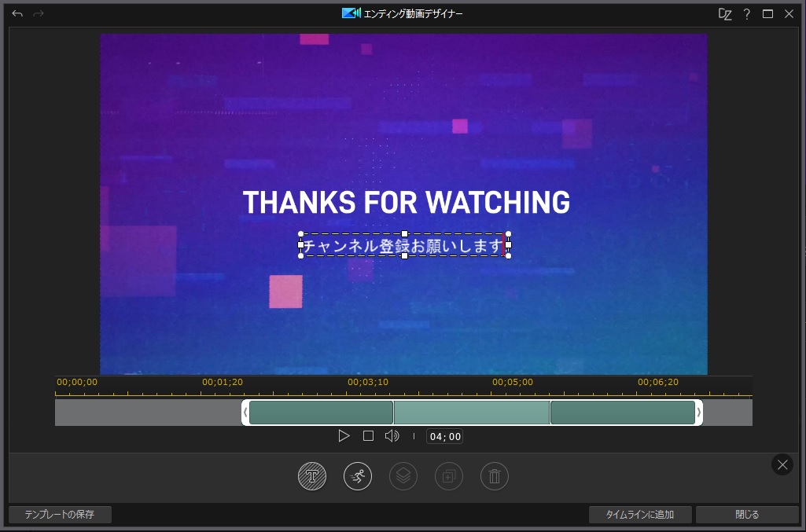This screenshot has width=806, height=532.
Task: Click the layers stack icon
Action: coord(403,476)
